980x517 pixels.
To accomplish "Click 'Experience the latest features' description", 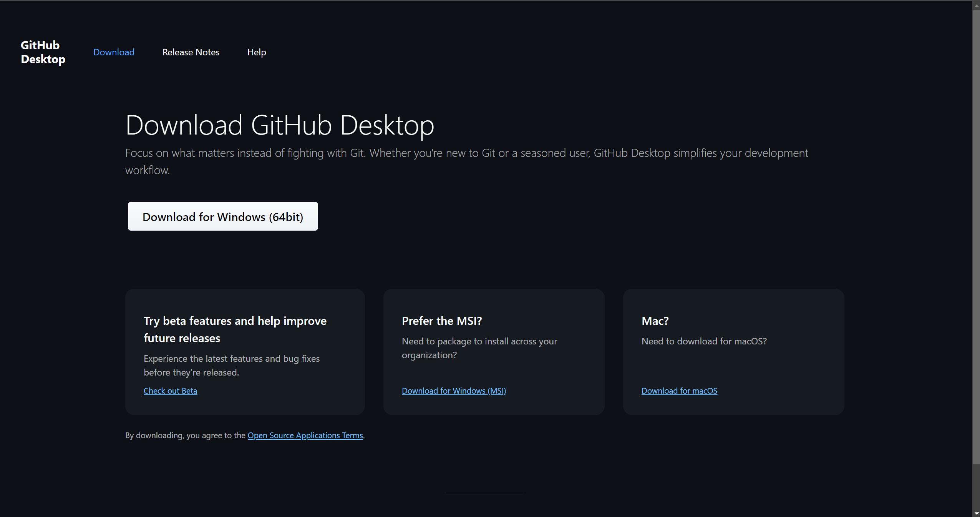I will [x=232, y=365].
